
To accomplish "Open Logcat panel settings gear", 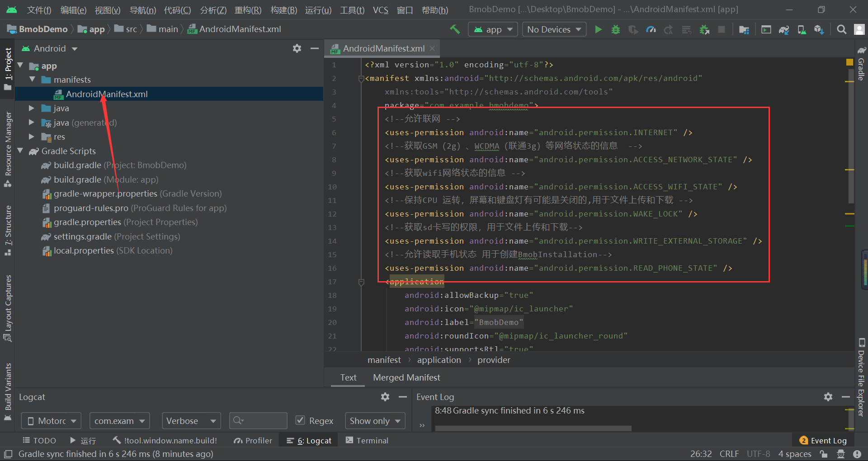I will click(385, 397).
